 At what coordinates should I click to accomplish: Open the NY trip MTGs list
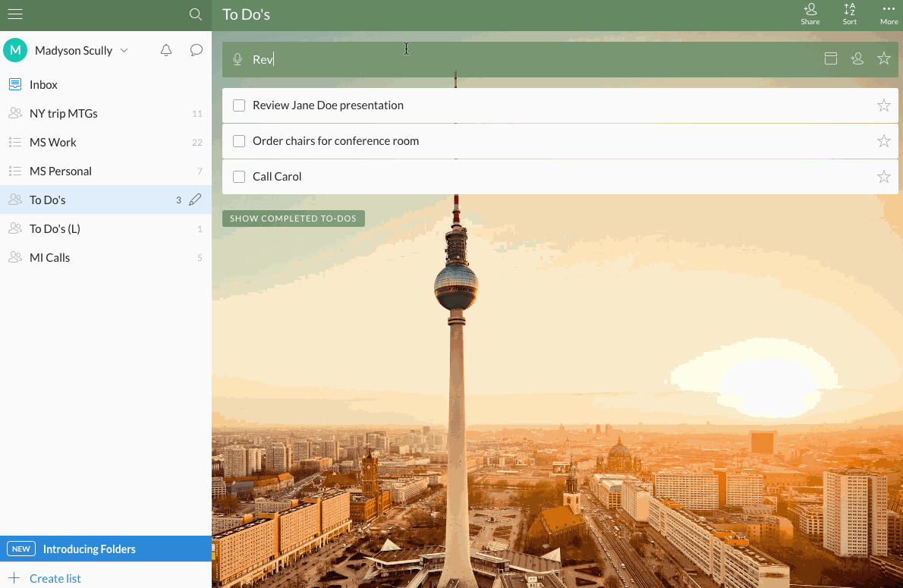[x=106, y=114]
